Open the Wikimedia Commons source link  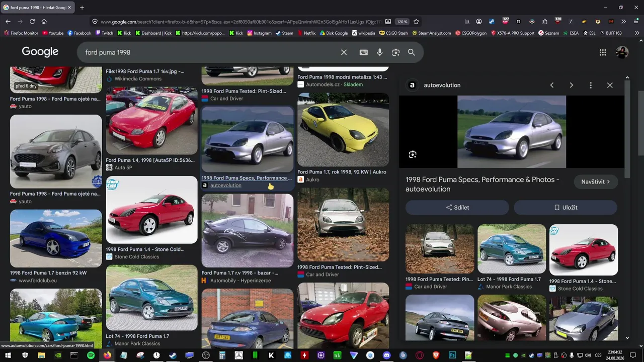138,79
